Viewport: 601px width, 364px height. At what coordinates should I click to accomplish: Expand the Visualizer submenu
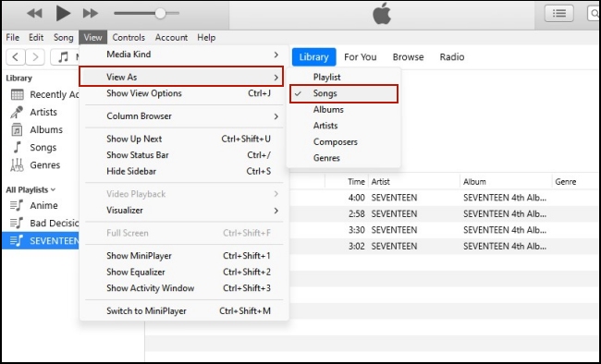coord(184,211)
